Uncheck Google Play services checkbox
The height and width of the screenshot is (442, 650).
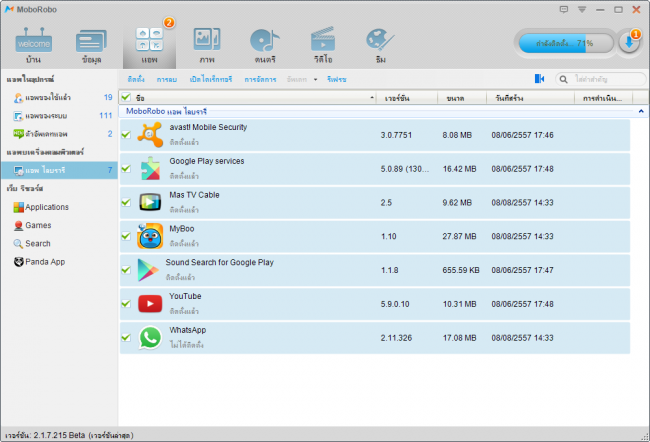click(126, 168)
